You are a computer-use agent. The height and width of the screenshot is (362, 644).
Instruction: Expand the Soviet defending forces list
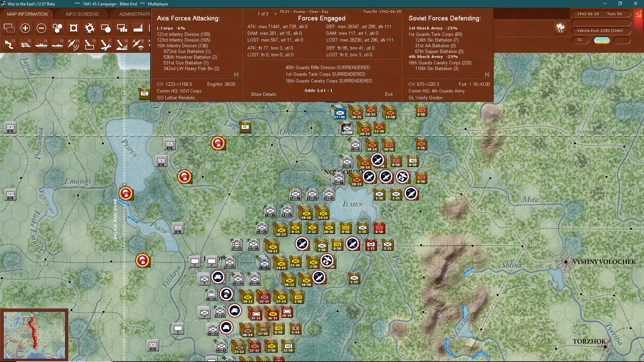(487, 74)
